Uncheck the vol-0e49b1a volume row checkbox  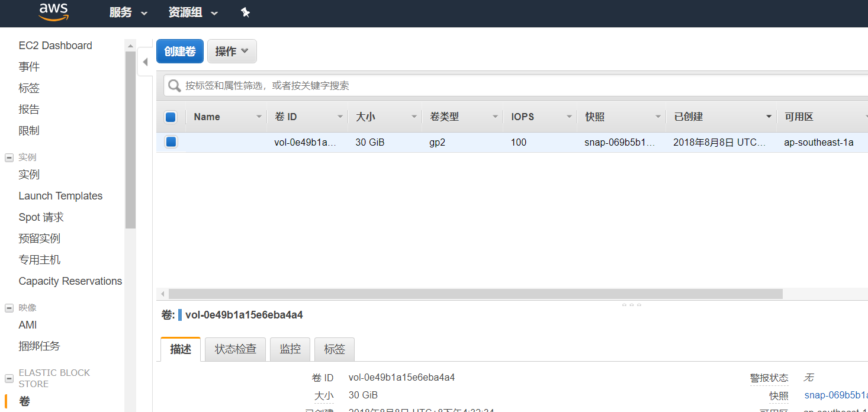tap(171, 142)
